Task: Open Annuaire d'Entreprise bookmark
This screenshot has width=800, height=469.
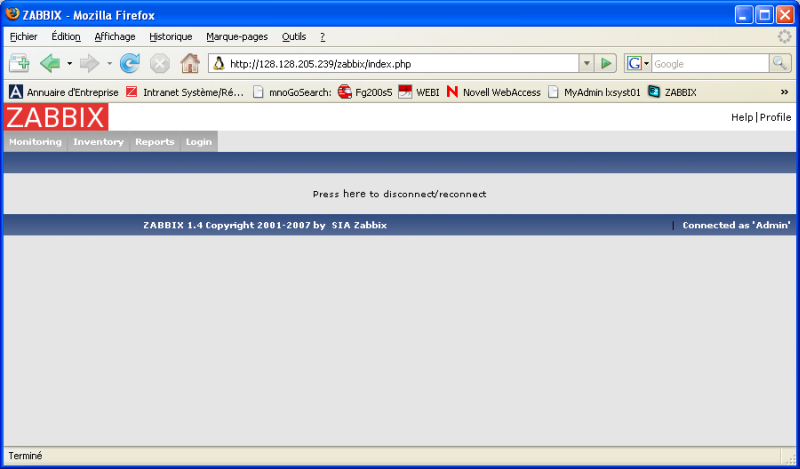Action: [64, 92]
